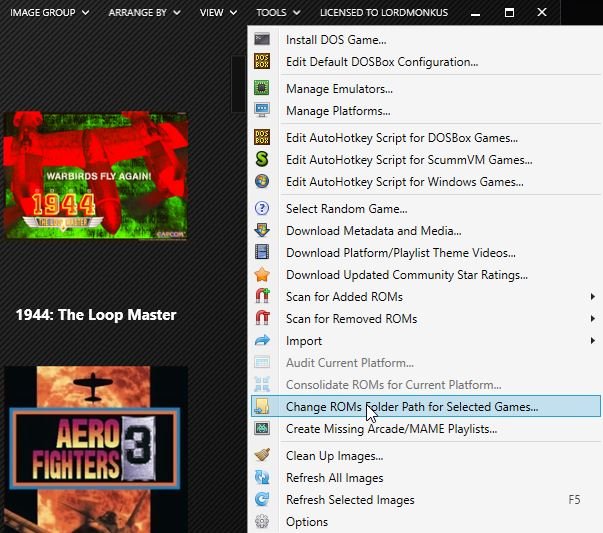Choose Install DOS Game from menu
Image resolution: width=603 pixels, height=533 pixels.
(x=425, y=40)
